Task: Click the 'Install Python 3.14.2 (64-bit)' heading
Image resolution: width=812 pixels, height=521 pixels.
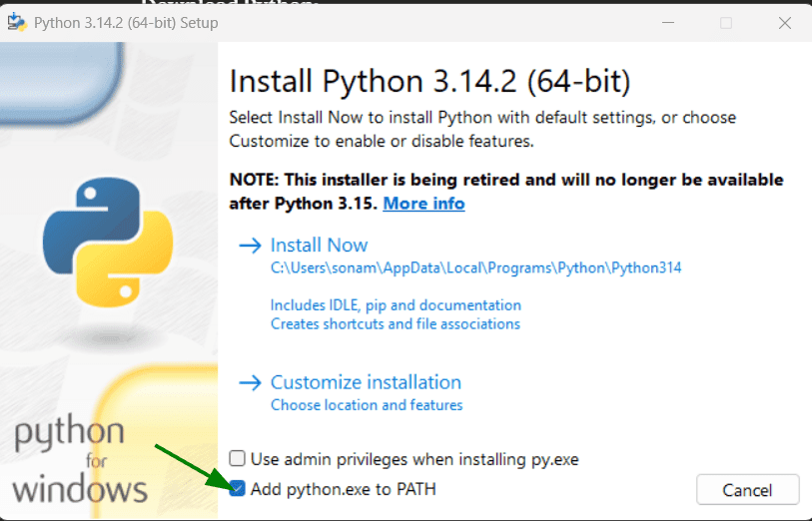Action: coord(429,81)
